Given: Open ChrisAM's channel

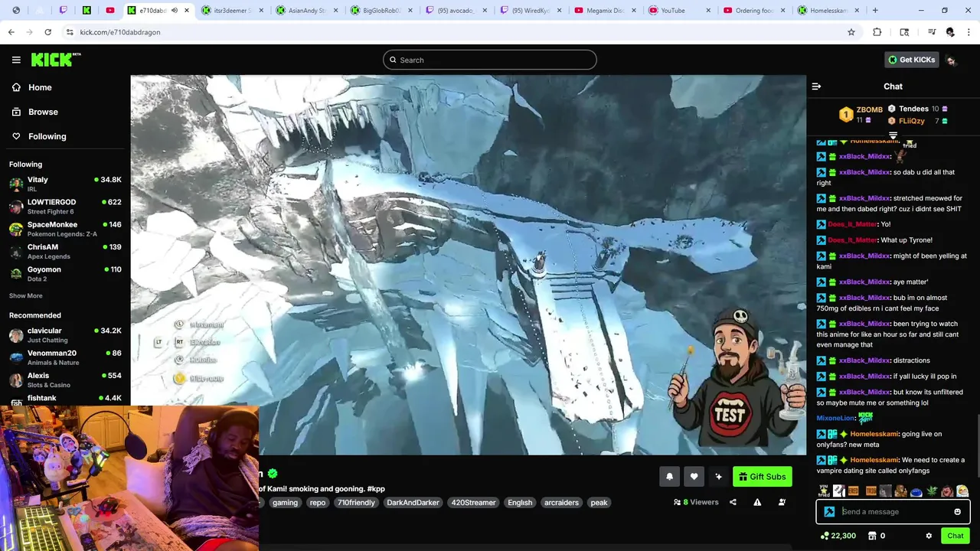Looking at the screenshot, I should pyautogui.click(x=65, y=251).
